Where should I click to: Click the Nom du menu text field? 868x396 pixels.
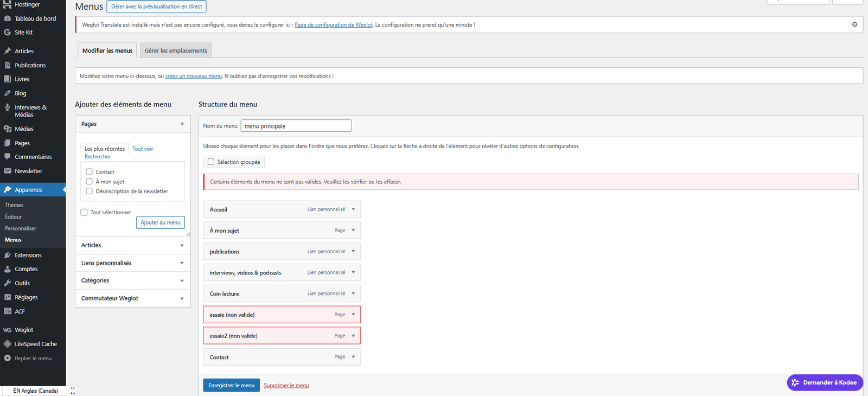[x=296, y=126]
